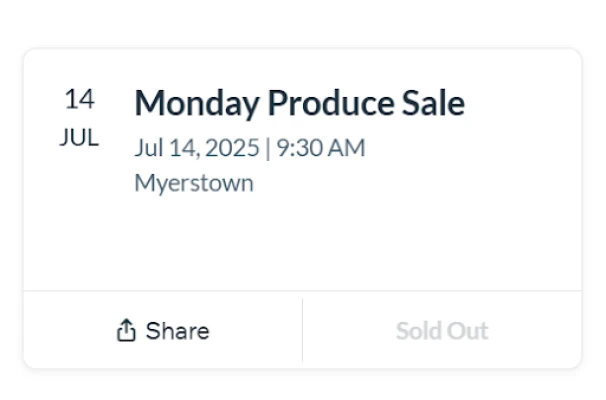Screen dimensions: 606x400
Task: Open the Monday Produce Sale title
Action: coord(299,103)
